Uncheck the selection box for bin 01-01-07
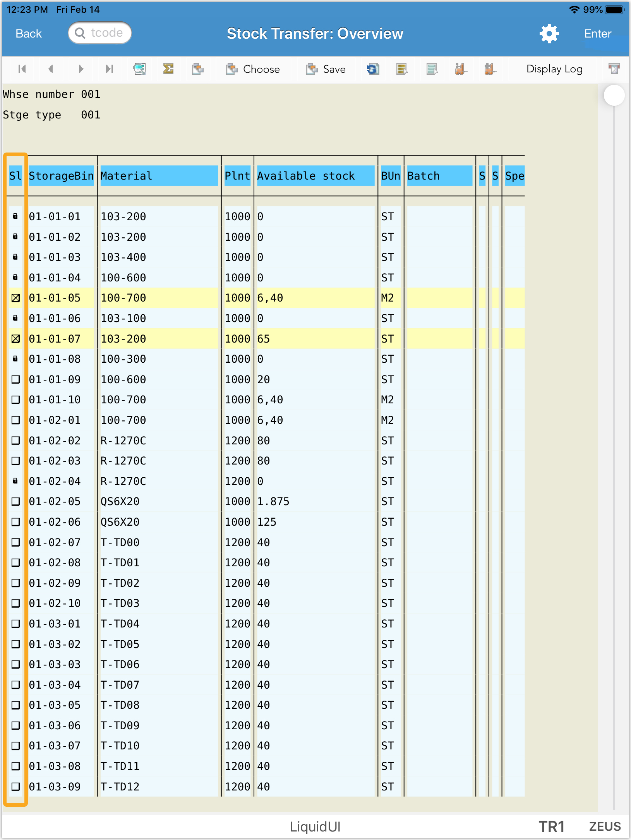Viewport: 631px width, 840px height. pos(15,339)
